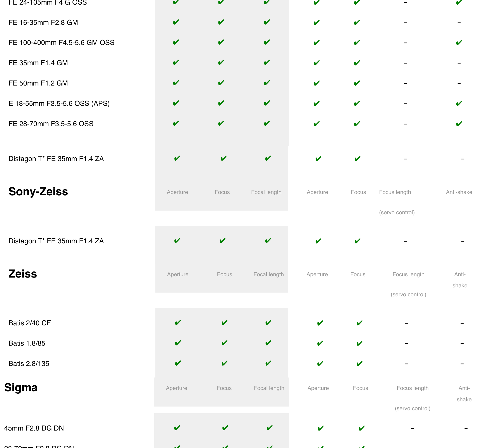Click servo Focus length dash for FE 35mm F1.4 GM
497x448 pixels.
point(405,63)
